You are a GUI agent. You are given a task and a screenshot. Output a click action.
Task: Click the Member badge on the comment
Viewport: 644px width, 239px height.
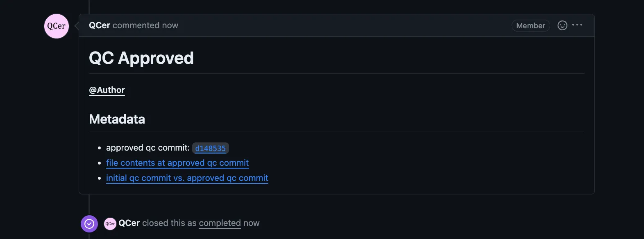pyautogui.click(x=531, y=26)
